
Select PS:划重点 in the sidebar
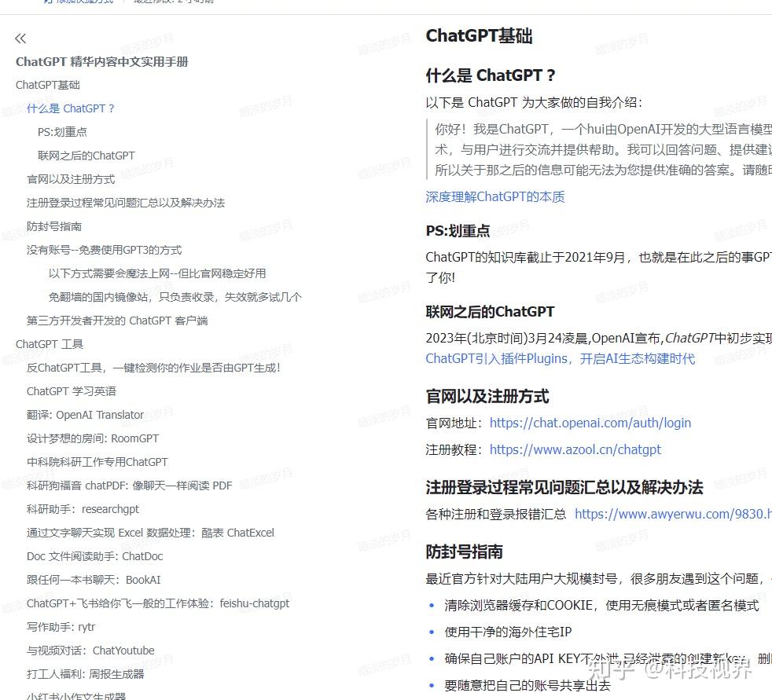(x=62, y=131)
